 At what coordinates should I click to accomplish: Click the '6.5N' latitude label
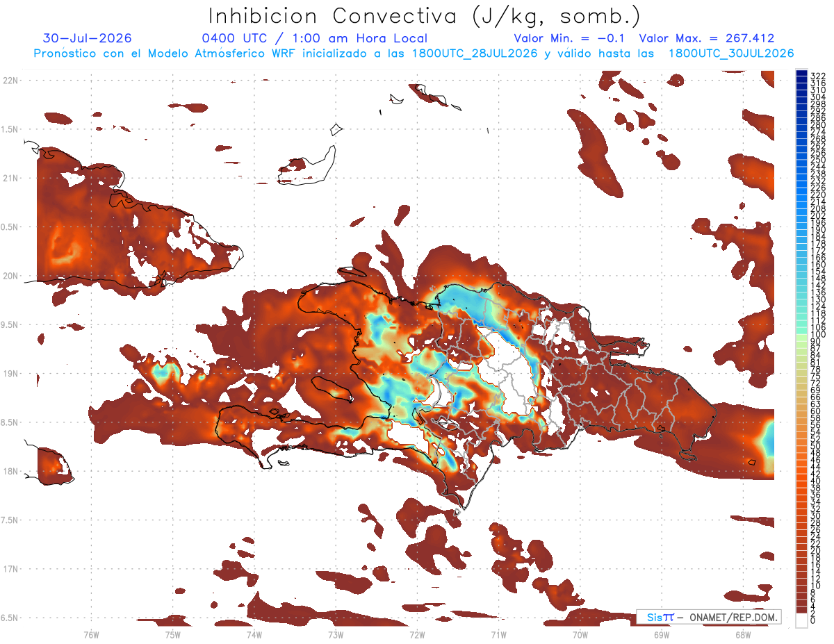(10, 618)
